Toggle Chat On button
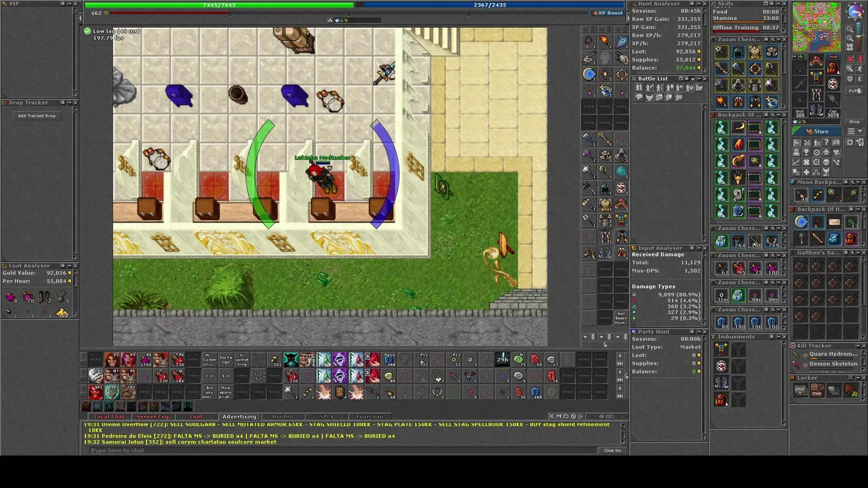The height and width of the screenshot is (488, 868). [613, 451]
